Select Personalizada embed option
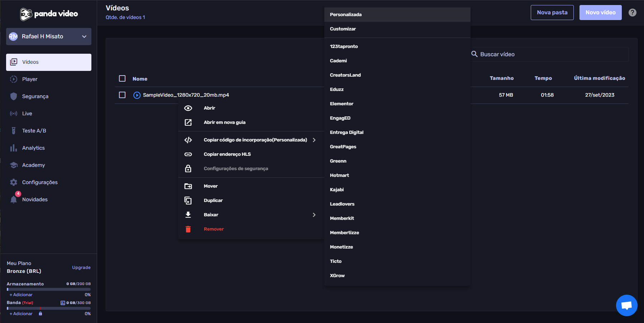The image size is (644, 323). point(397,15)
